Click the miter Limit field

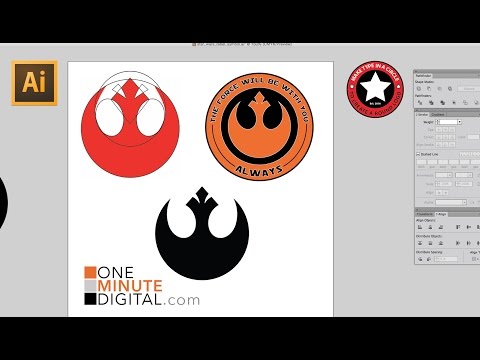point(473,137)
